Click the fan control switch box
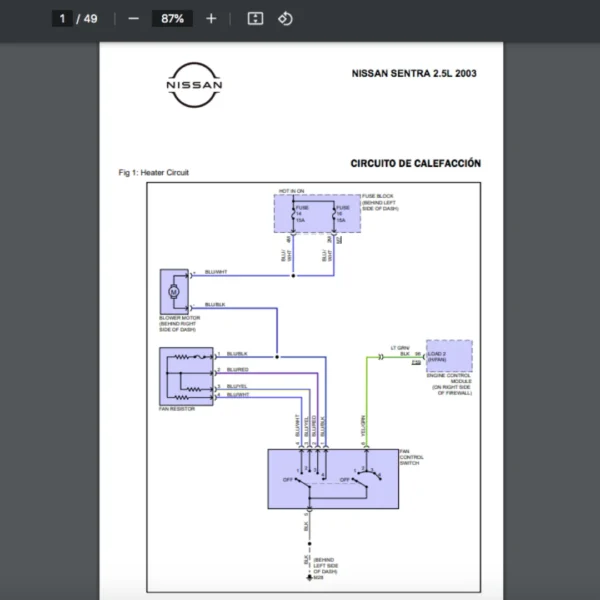The height and width of the screenshot is (600, 600). tap(331, 478)
